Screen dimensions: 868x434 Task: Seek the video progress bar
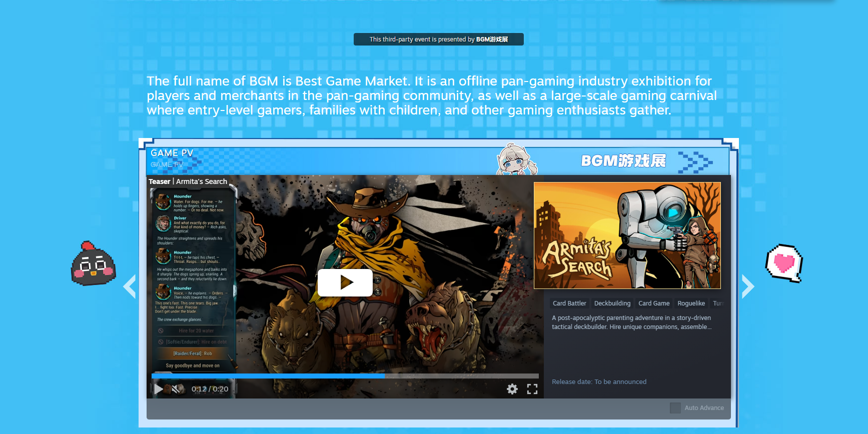(x=345, y=376)
